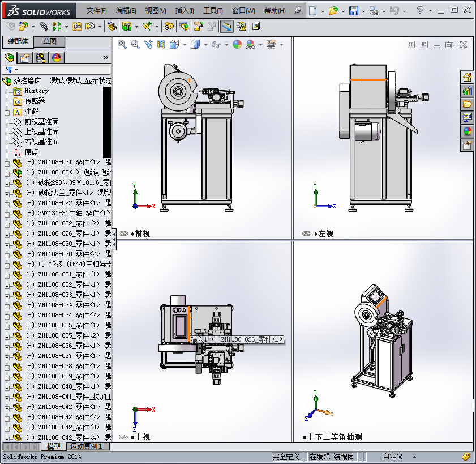The image size is (476, 464).
Task: Switch to the 装配体 toolbar tab
Action: [18, 41]
